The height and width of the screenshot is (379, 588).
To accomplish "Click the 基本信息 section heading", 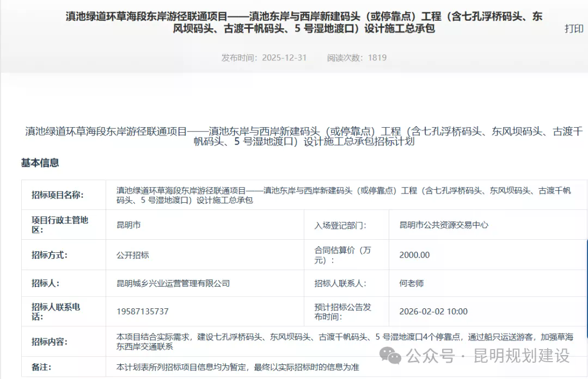I will pos(41,163).
